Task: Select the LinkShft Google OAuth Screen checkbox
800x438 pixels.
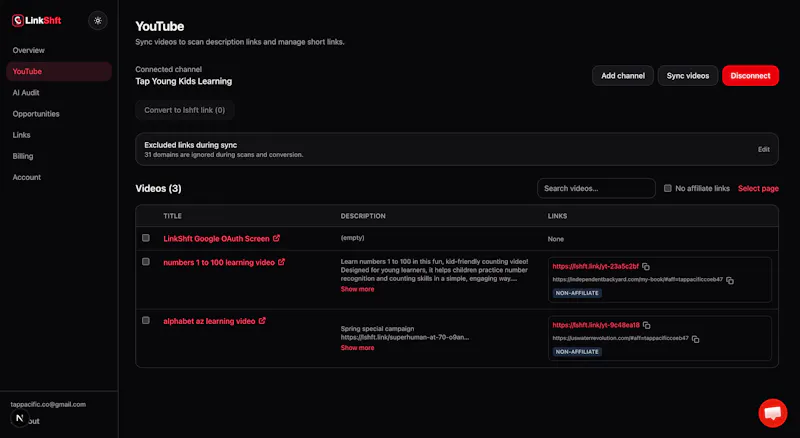Action: [x=146, y=238]
